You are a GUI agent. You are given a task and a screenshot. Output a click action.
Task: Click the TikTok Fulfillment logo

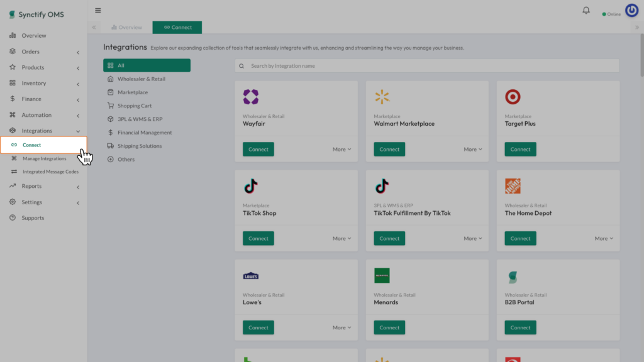click(x=382, y=186)
